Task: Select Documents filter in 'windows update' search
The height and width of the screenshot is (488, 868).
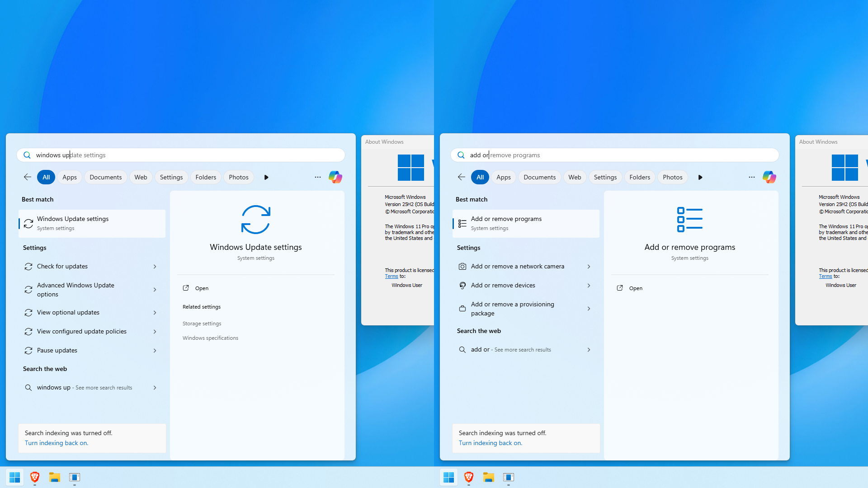Action: pos(106,177)
